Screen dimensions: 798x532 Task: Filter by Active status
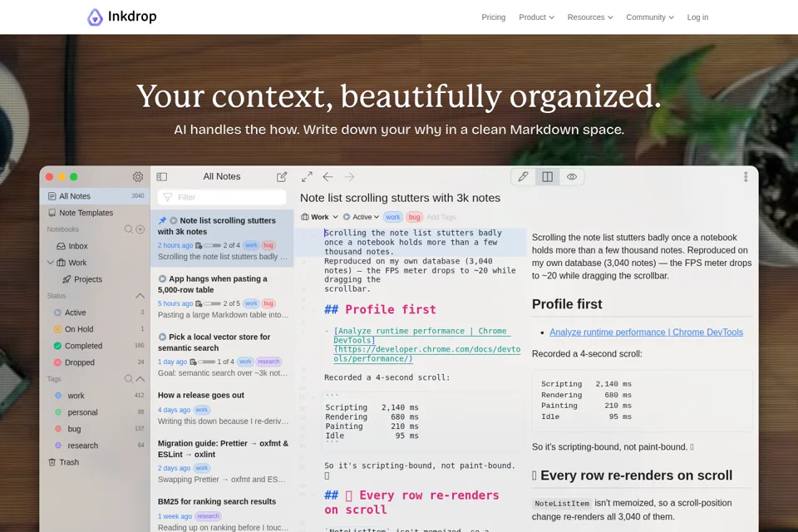[95, 313]
